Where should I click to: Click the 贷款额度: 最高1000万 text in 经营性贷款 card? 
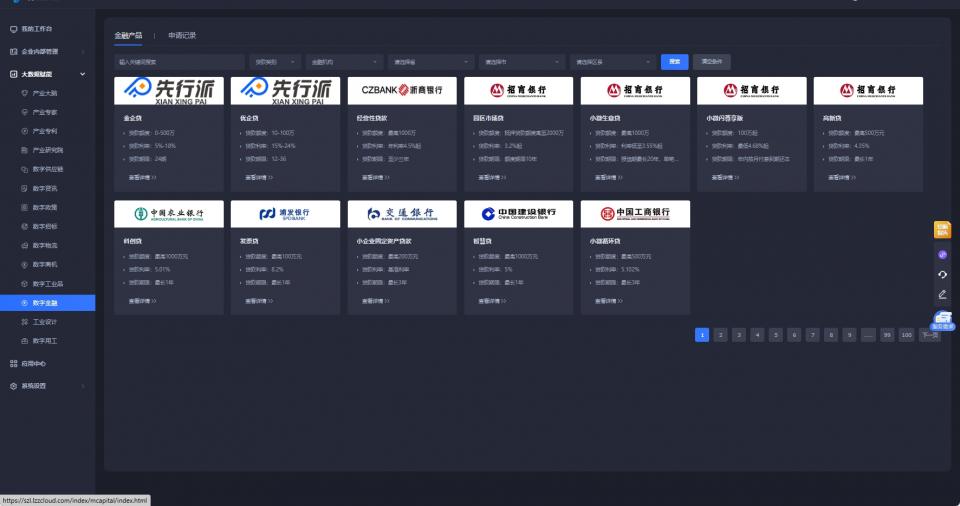click(389, 133)
